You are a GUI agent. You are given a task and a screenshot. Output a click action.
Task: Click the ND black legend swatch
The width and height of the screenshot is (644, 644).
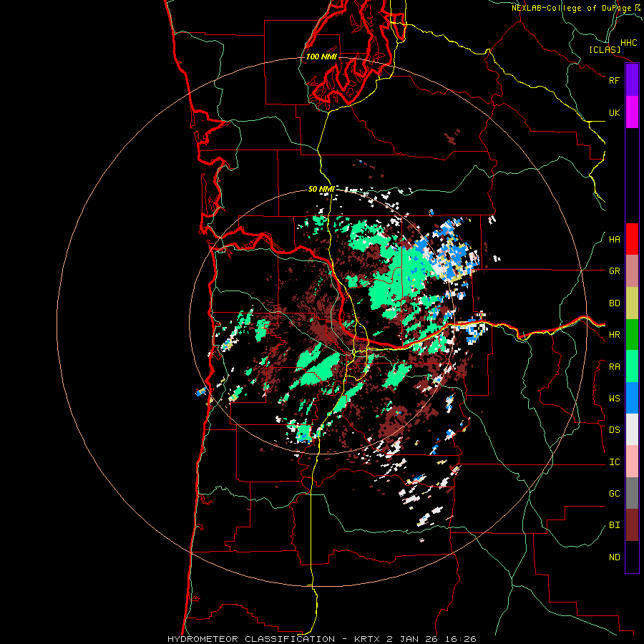pos(632,557)
